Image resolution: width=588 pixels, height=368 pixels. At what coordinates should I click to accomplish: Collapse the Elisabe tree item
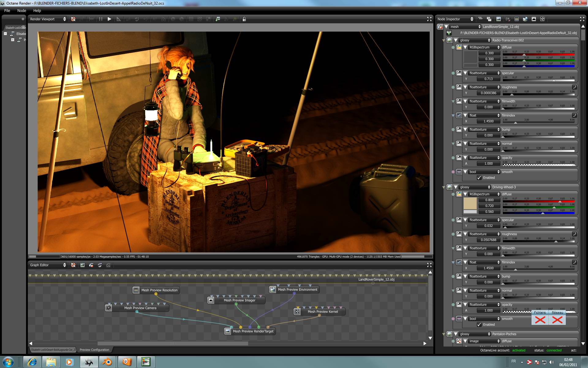(5, 34)
